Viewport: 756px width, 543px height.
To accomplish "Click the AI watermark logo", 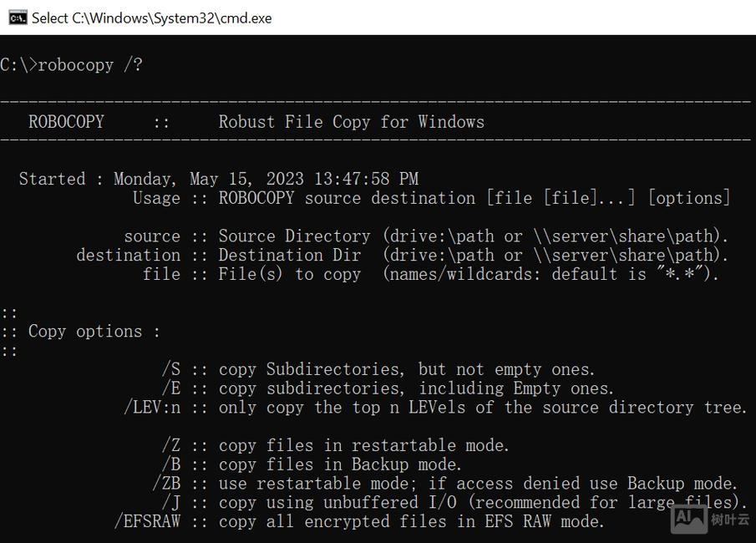I will pyautogui.click(x=688, y=518).
